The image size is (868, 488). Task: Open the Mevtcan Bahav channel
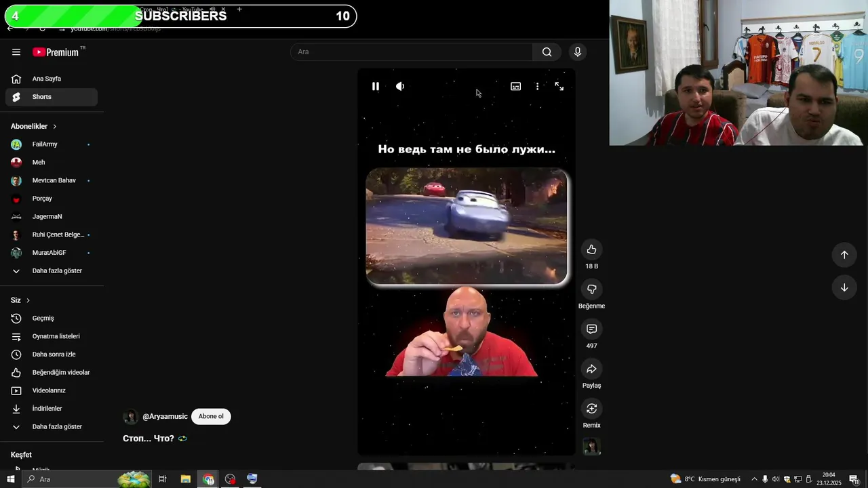point(52,180)
